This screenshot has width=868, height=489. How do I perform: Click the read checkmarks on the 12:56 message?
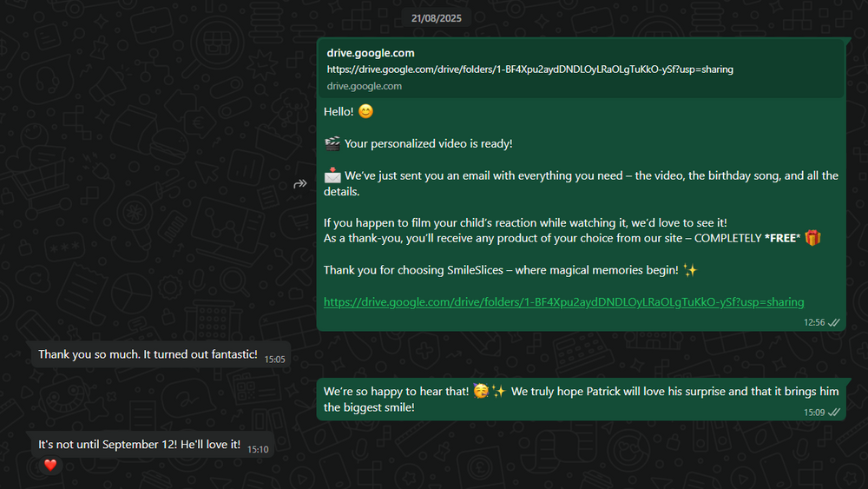coord(834,322)
